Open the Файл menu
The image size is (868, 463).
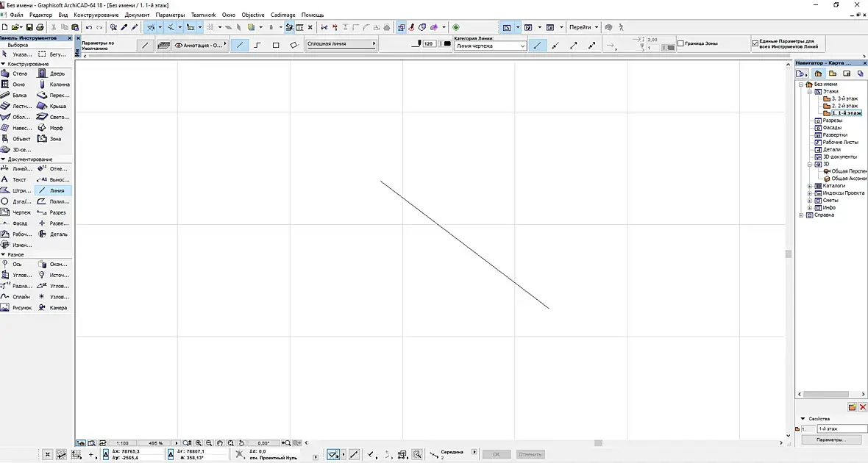16,15
